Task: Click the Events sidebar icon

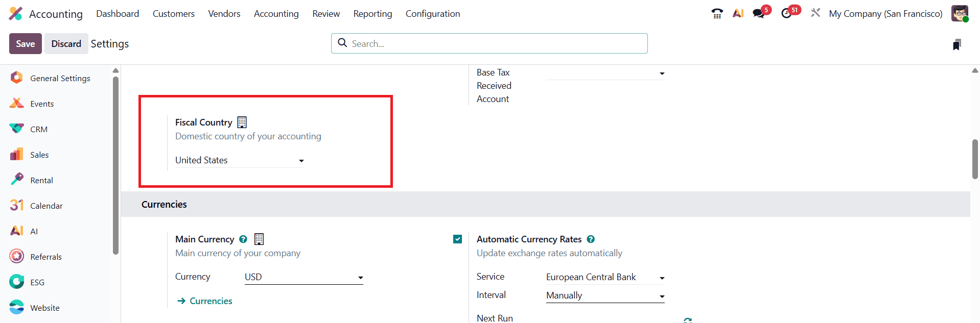Action: [16, 103]
